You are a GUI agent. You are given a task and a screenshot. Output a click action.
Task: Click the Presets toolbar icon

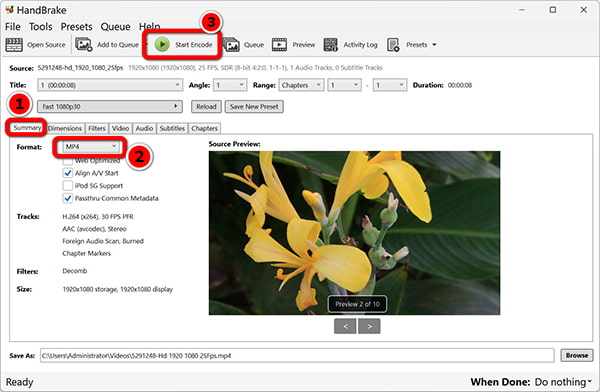tap(393, 45)
